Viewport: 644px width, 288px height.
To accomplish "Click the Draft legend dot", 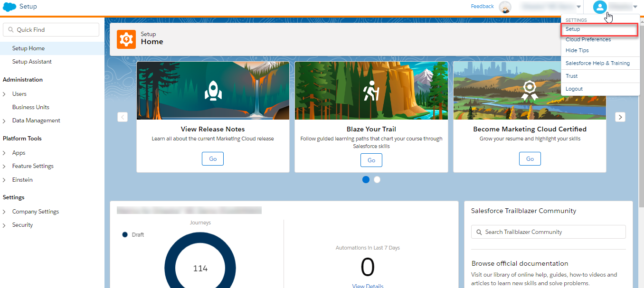I will coord(125,234).
